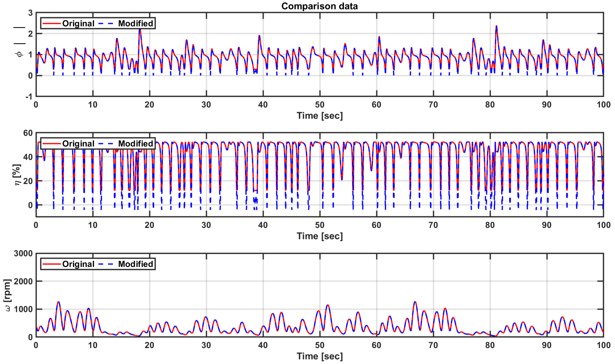The image size is (615, 364).
Task: Click 'Time [sec]' label under middle plot
Action: (320, 236)
